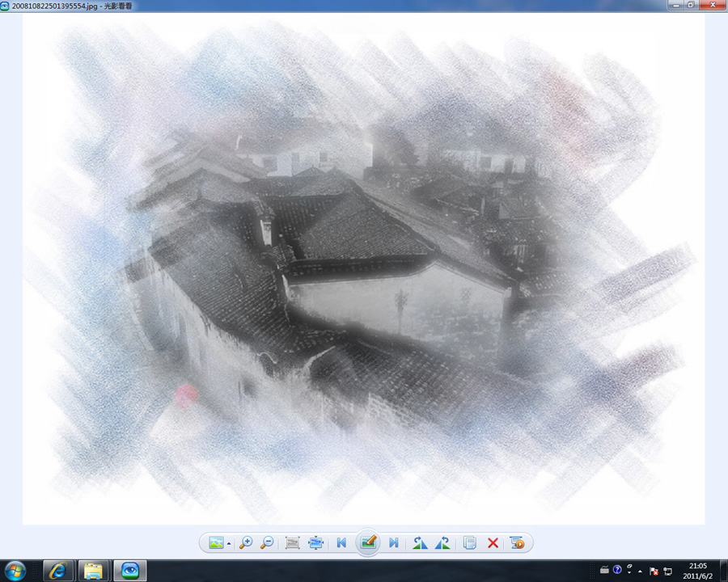This screenshot has height=582, width=728.
Task: Open Windows Explorer from taskbar
Action: [x=93, y=571]
